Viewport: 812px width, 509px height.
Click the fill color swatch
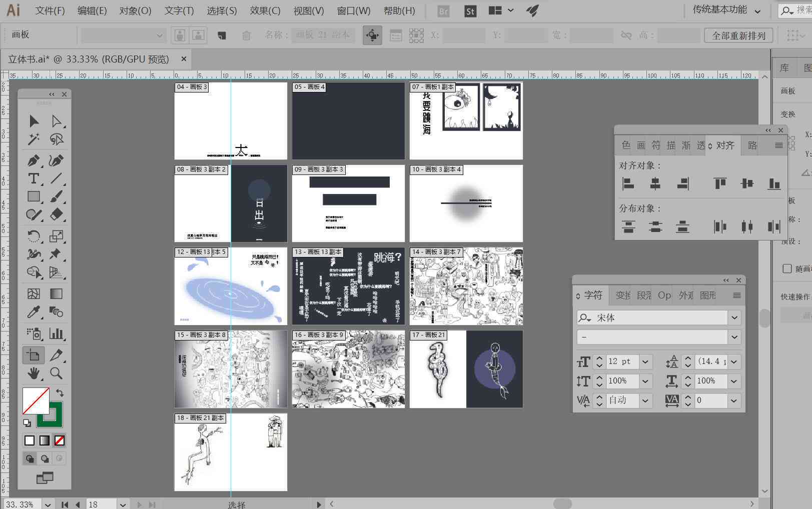tap(36, 401)
